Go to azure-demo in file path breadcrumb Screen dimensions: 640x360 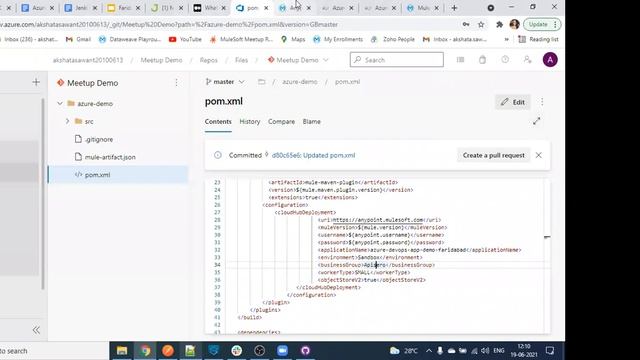(x=300, y=82)
